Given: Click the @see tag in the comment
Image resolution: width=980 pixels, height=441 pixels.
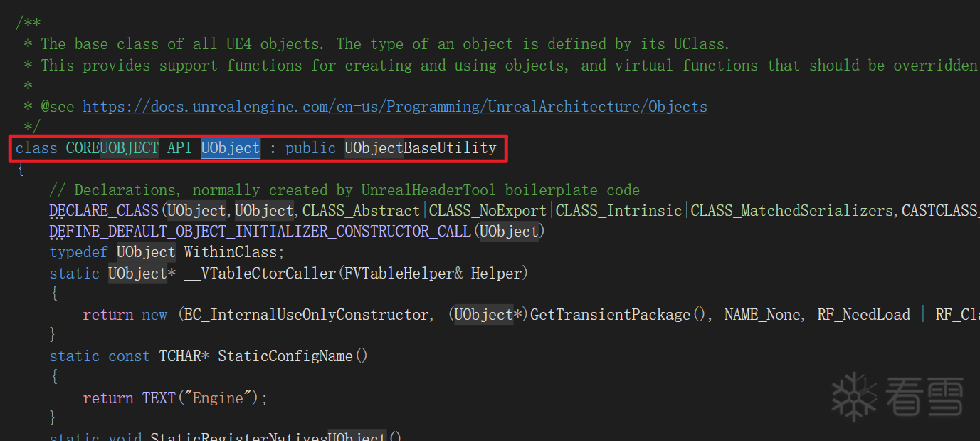Looking at the screenshot, I should pos(57,107).
